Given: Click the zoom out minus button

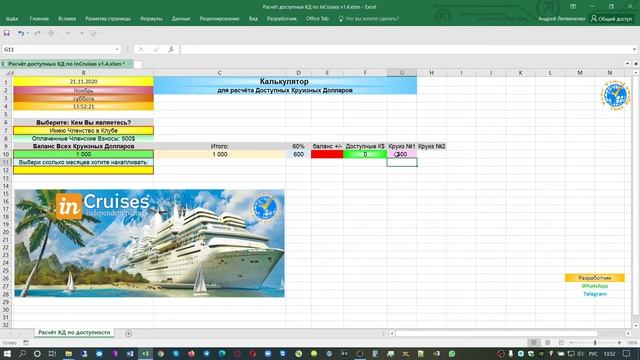Looking at the screenshot, I should 571,342.
